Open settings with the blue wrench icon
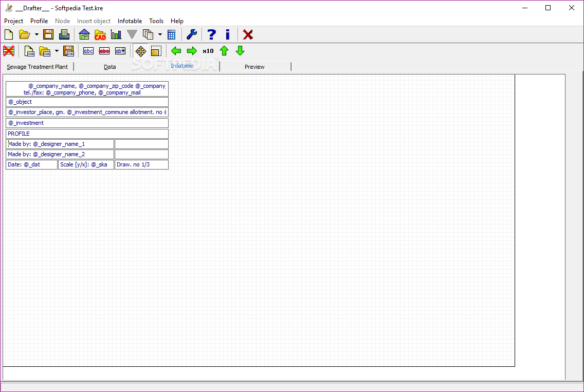 pyautogui.click(x=192, y=34)
